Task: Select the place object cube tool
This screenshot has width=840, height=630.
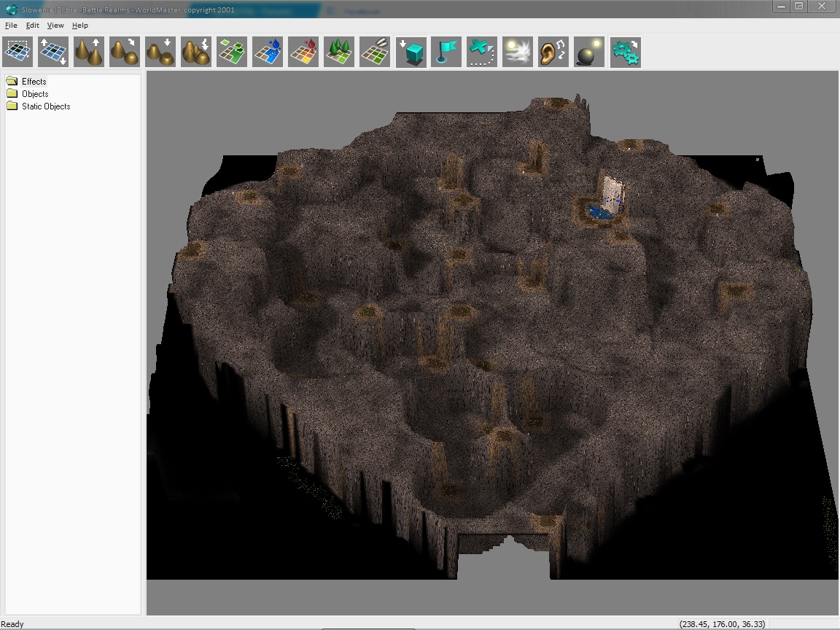Action: 411,52
